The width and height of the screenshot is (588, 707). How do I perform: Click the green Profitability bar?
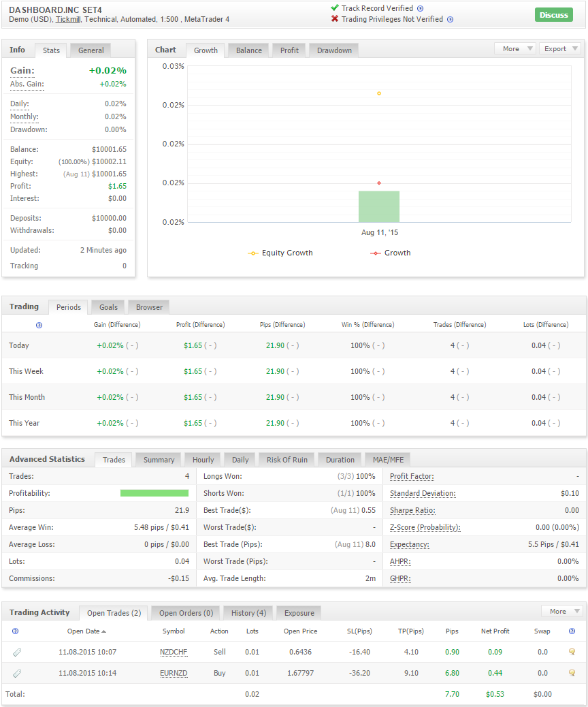pos(154,493)
